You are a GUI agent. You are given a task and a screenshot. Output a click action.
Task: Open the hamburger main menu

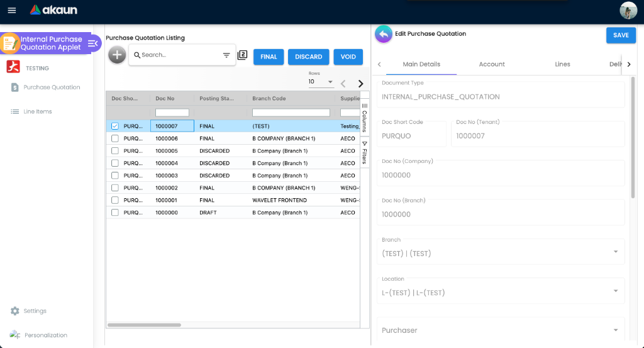(12, 10)
